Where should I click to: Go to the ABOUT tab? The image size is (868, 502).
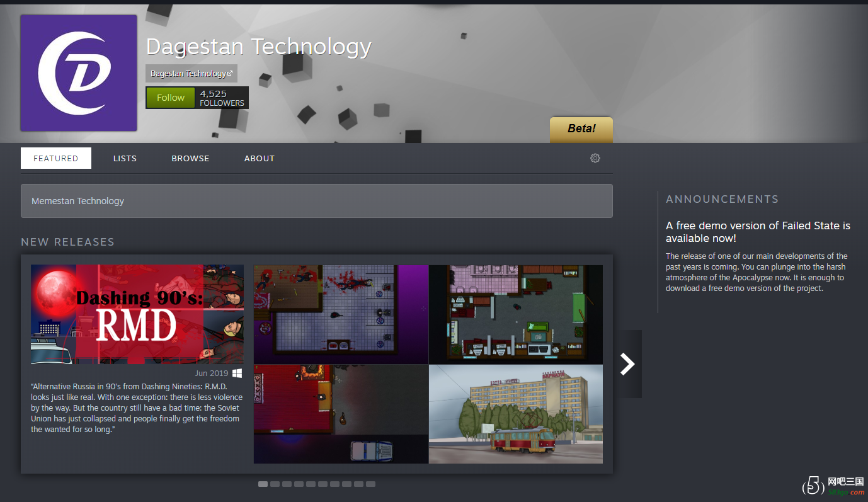tap(260, 158)
